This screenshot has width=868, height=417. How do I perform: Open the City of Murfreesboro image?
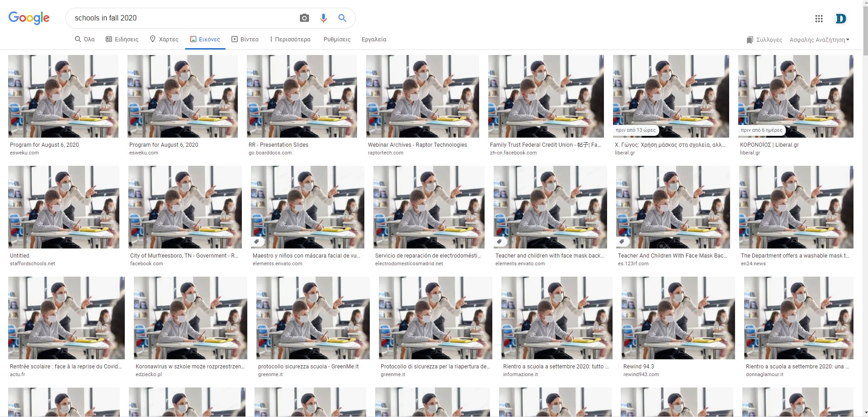tap(185, 207)
